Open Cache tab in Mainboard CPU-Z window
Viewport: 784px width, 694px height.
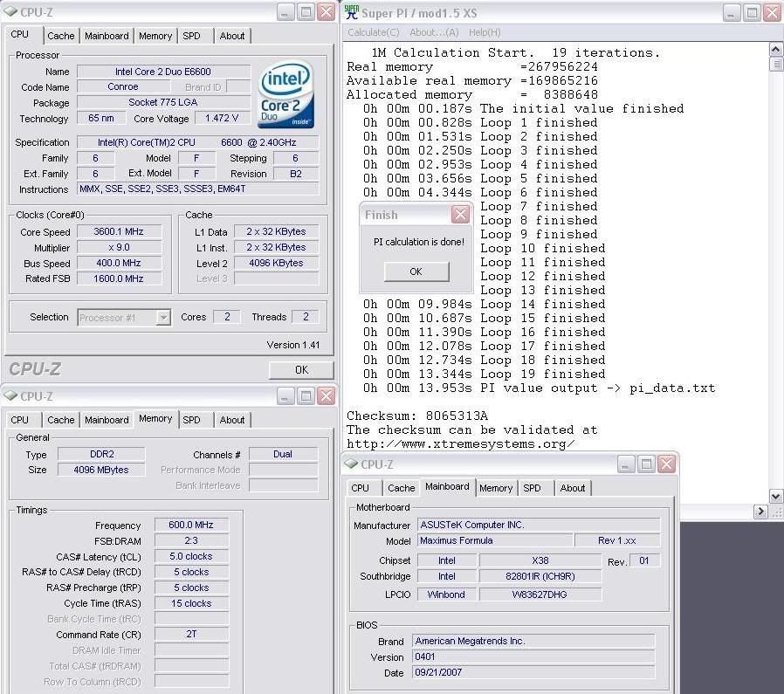click(401, 488)
